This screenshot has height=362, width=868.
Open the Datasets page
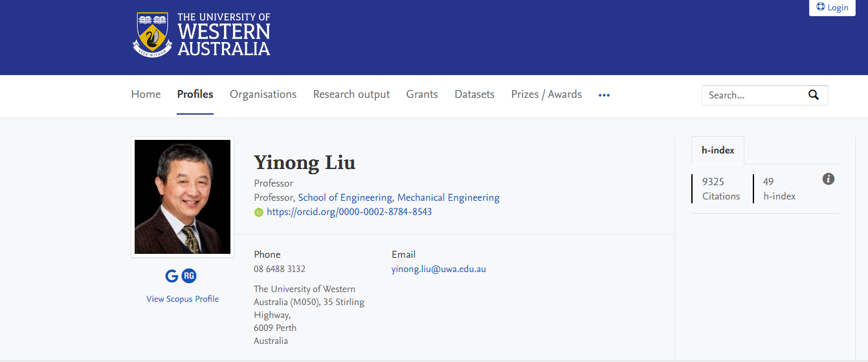point(474,95)
